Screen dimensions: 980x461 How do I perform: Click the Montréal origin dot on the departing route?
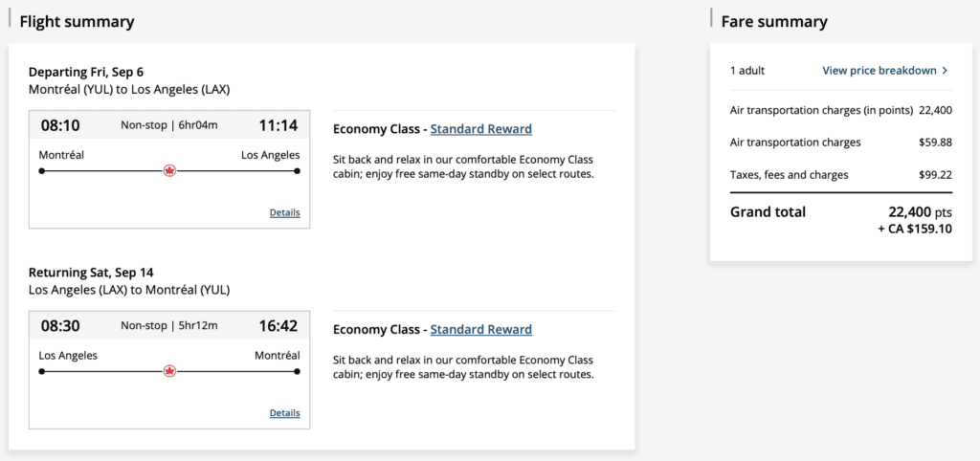(x=42, y=171)
